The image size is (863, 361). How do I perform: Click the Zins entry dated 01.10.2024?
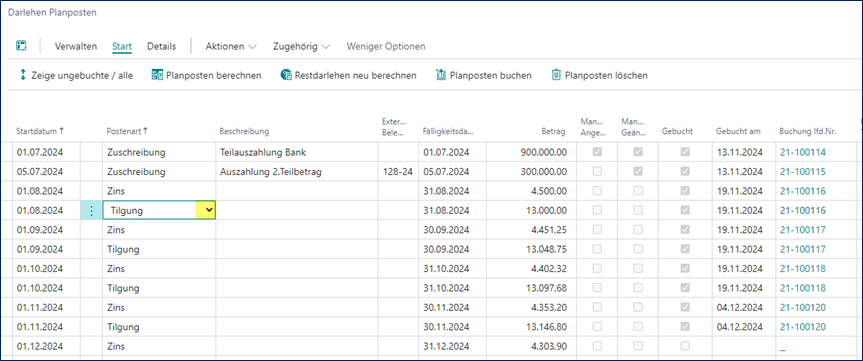[x=116, y=269]
